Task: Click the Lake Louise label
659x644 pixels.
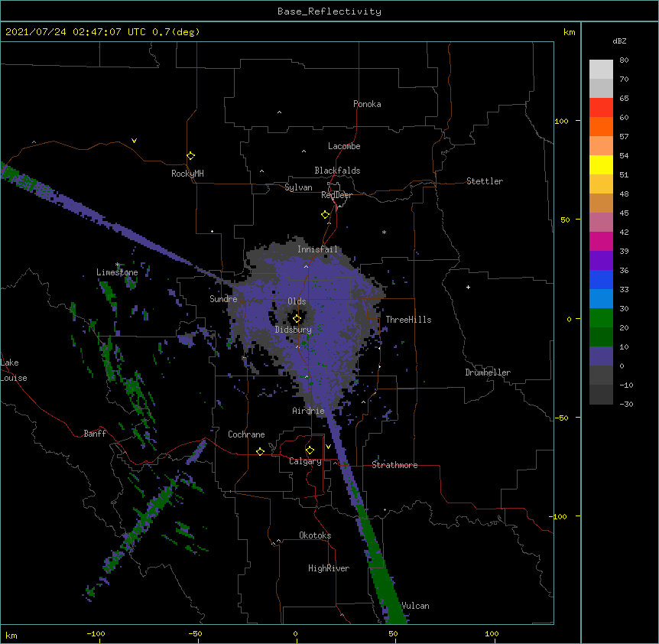Action: (14, 370)
